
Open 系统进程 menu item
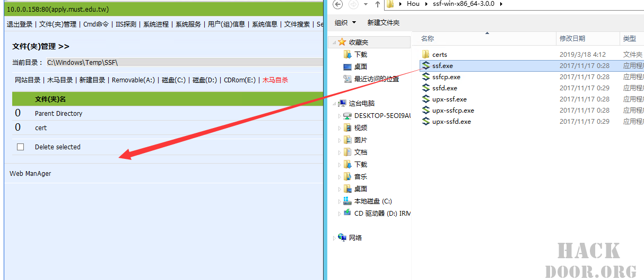click(156, 24)
